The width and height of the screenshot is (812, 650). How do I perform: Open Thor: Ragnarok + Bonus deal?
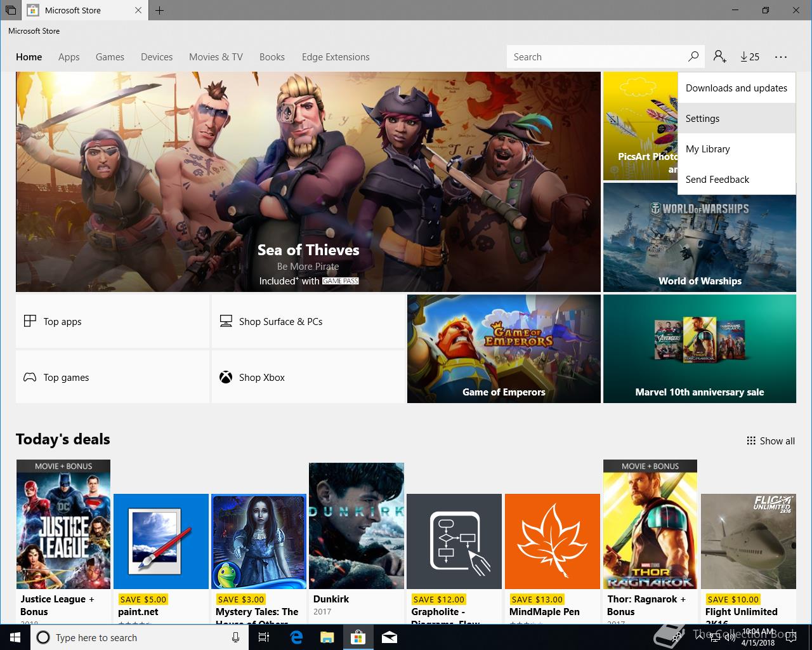(650, 541)
